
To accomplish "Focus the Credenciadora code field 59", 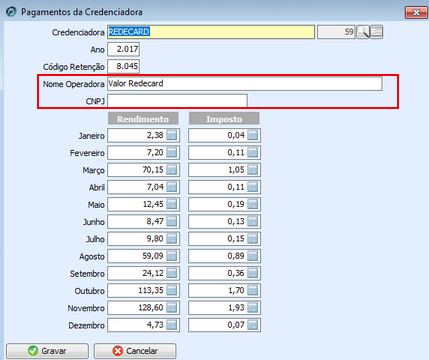I will (336, 32).
